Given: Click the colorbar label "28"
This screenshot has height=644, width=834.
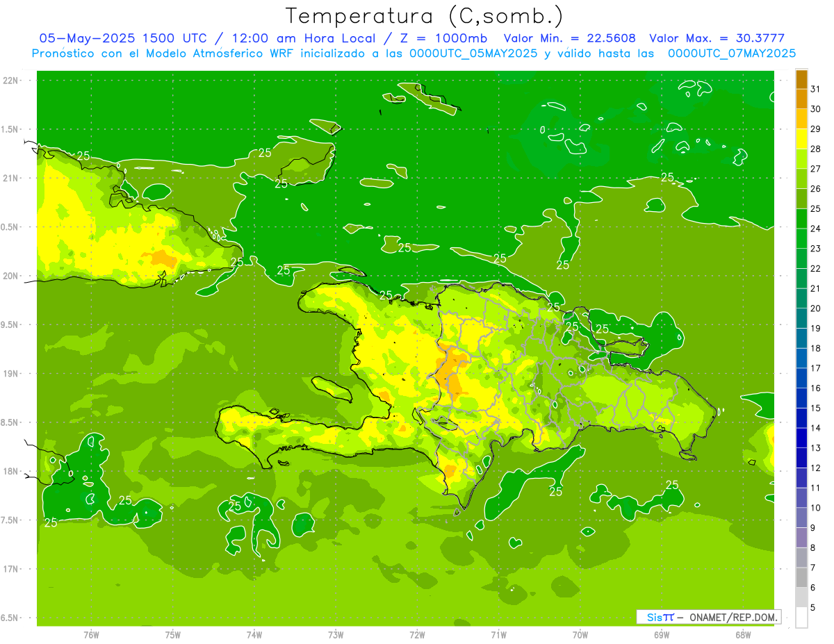Looking at the screenshot, I should point(816,149).
